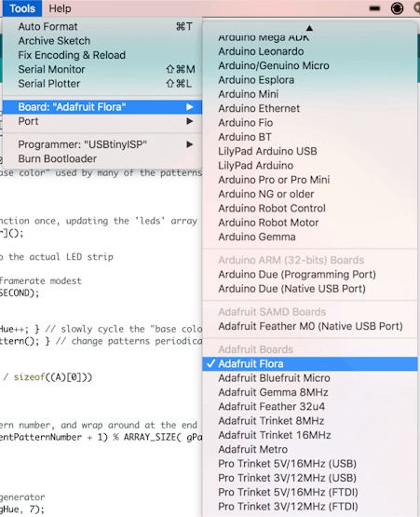Open the Serial Plotter
This screenshot has width=420, height=517.
[x=102, y=84]
